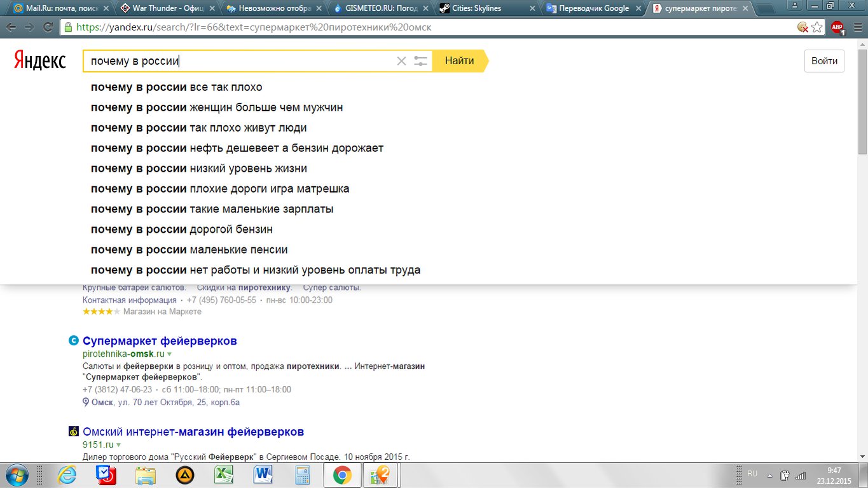Reload the page with refresh icon
Screen dimensions: 868x489
pos(48,27)
